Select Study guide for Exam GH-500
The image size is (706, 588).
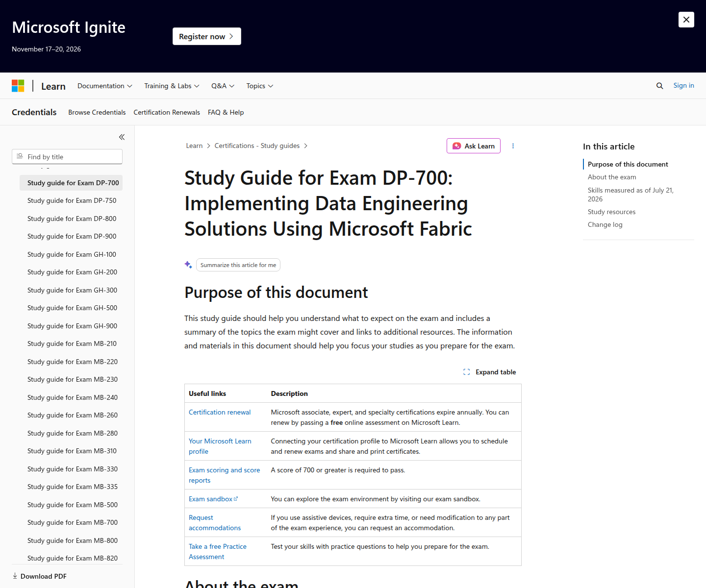click(x=72, y=308)
